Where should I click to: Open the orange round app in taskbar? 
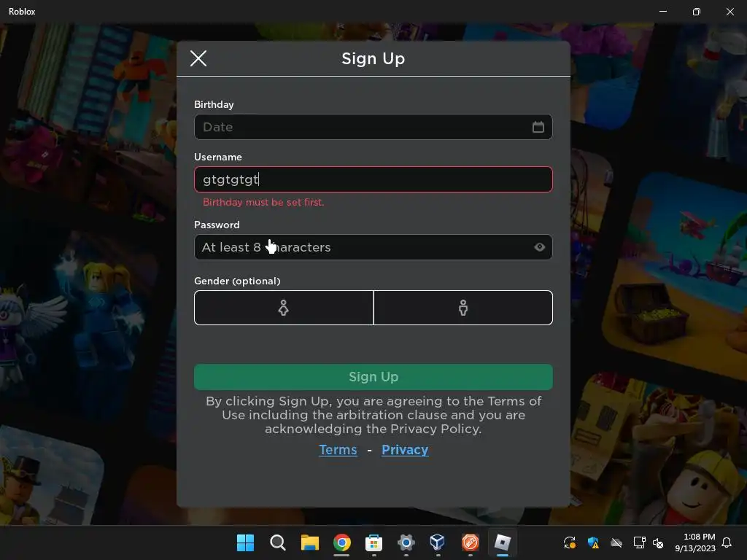(x=471, y=542)
